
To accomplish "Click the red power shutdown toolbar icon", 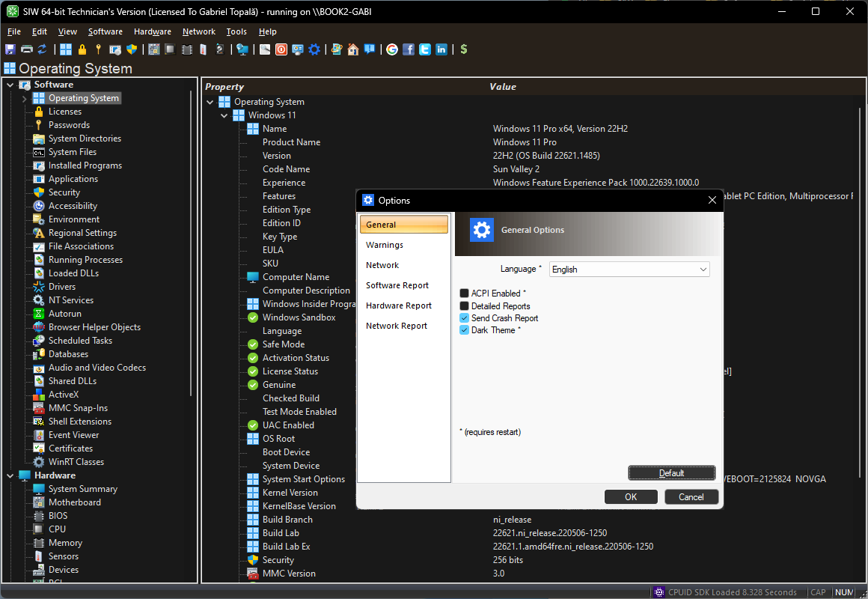I will (x=281, y=49).
